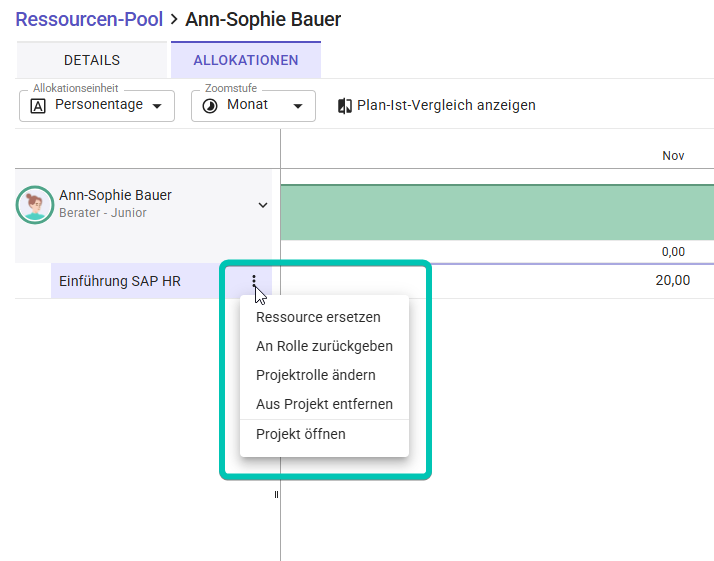Open the Personentage dropdown arrow
Screen dimensions: 714x561
[x=156, y=106]
